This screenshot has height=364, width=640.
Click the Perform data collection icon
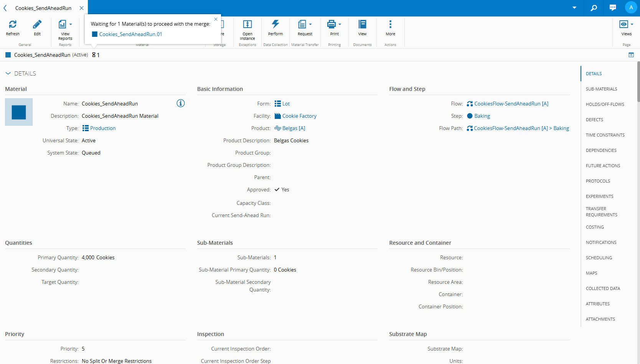tap(275, 24)
